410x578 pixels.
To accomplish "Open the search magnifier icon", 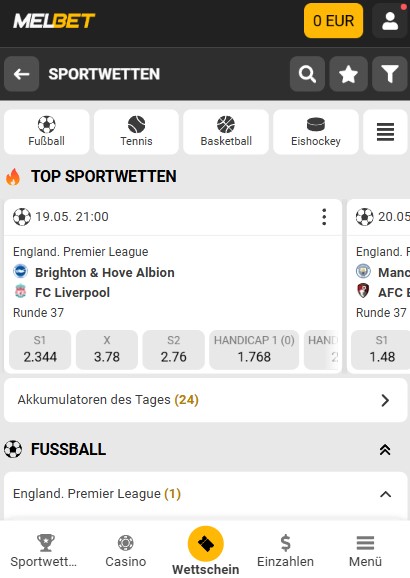I will tap(307, 74).
